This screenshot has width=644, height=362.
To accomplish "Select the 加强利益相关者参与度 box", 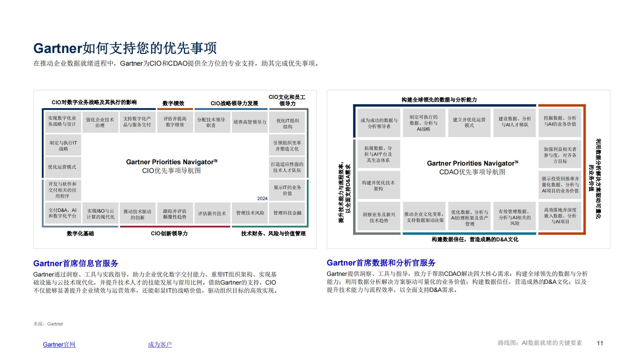I will click(x=560, y=155).
